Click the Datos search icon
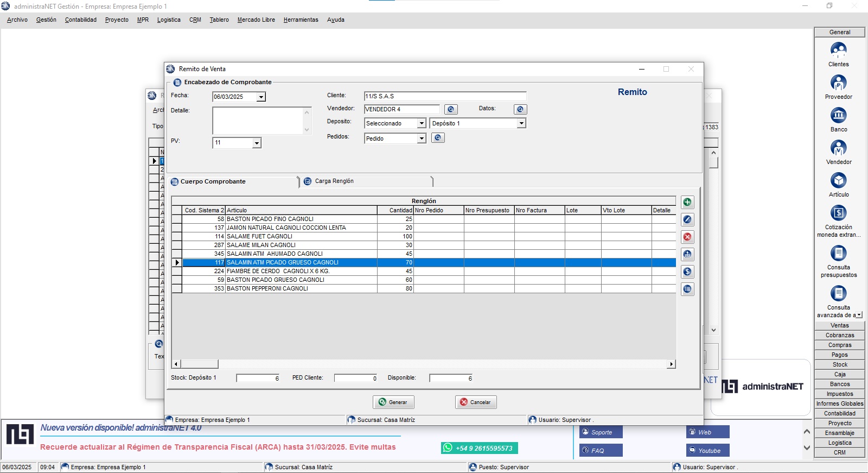 (x=520, y=110)
